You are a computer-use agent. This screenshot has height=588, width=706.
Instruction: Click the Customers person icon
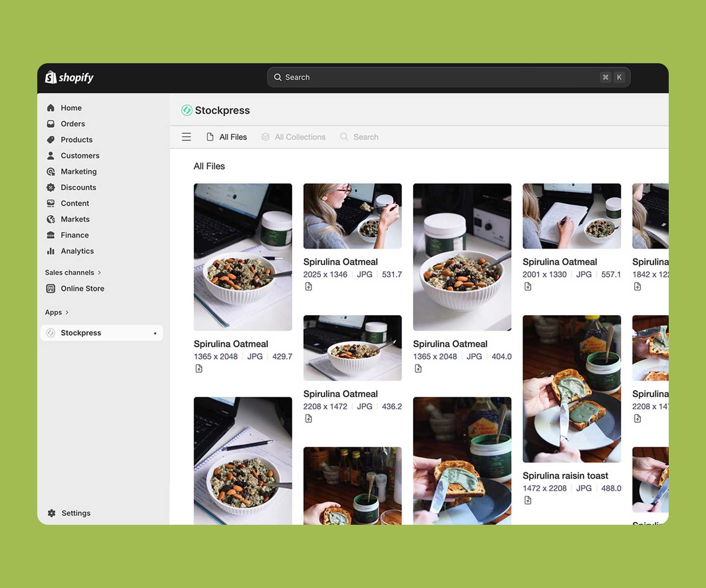[50, 156]
